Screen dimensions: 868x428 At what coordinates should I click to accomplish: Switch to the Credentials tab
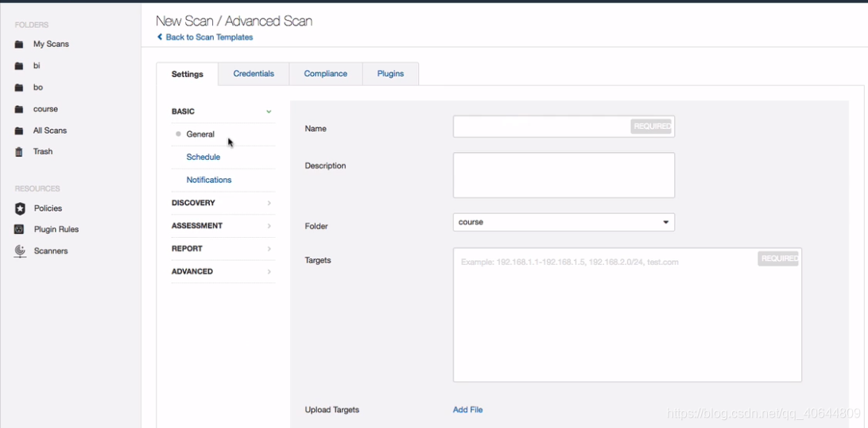pyautogui.click(x=254, y=74)
